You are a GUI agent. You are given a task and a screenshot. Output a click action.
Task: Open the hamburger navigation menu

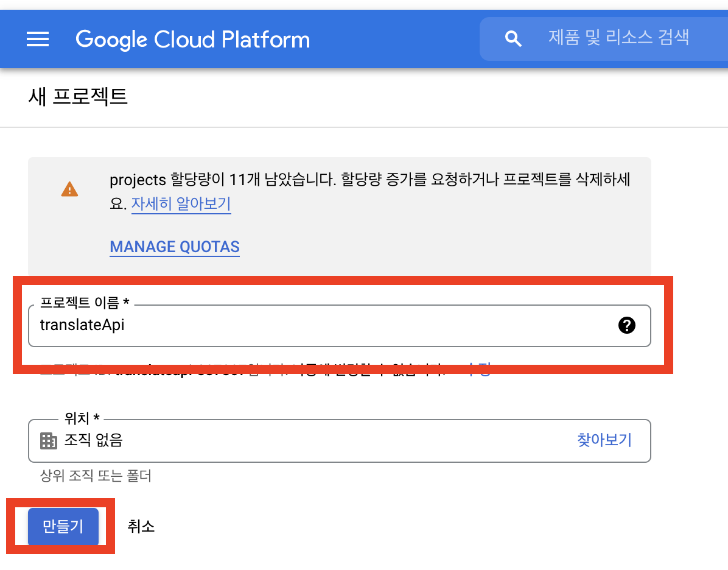coord(38,39)
